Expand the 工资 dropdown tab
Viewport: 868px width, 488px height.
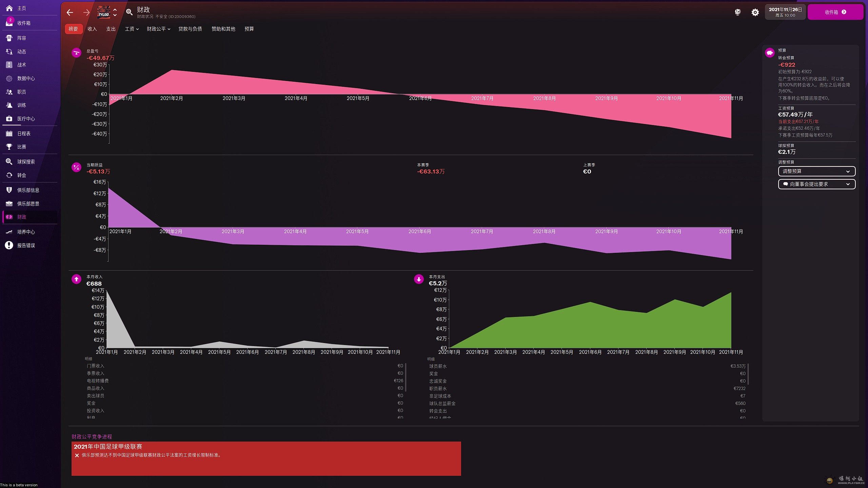[132, 29]
